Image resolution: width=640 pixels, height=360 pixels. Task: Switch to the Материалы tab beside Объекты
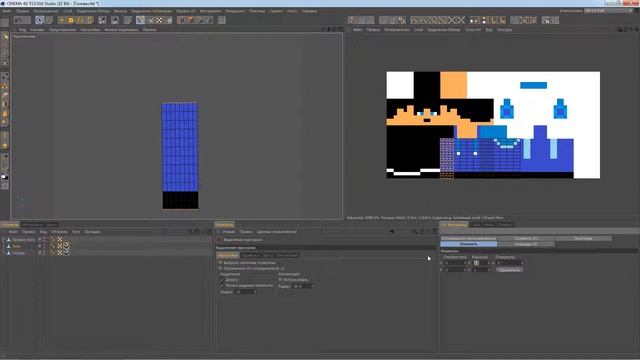point(32,225)
